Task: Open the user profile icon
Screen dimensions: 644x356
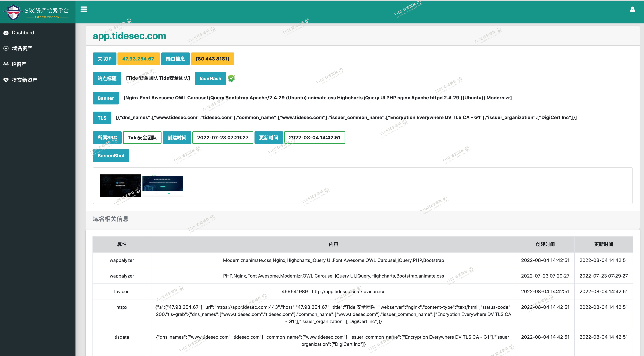Action: [x=632, y=10]
